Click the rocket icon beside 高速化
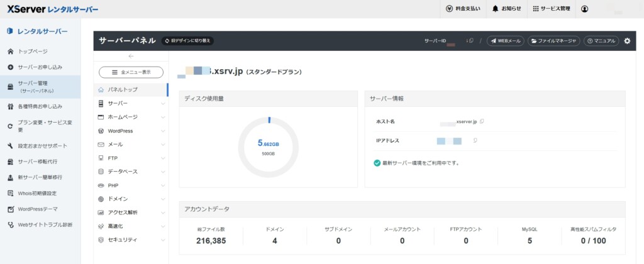 (101, 226)
